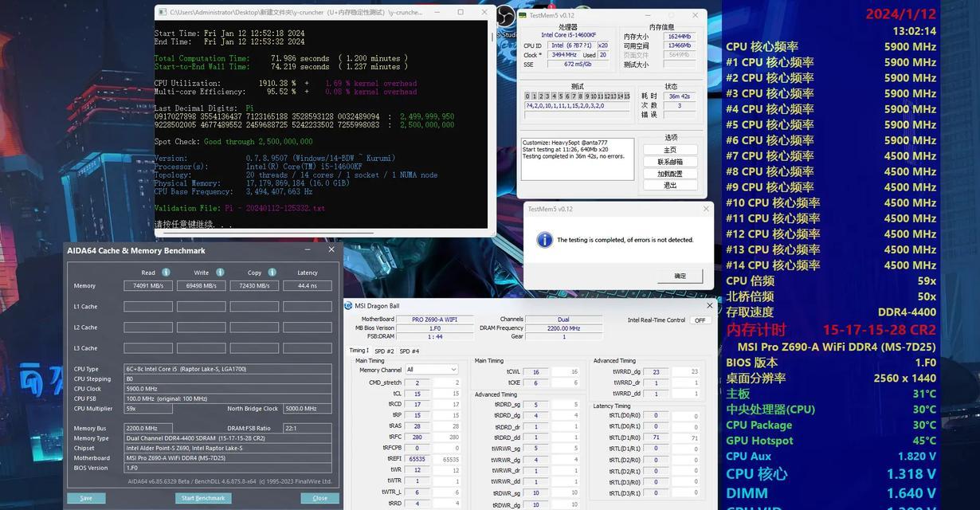Click the TestMem5 memory size 16244Mb field
Viewport: 980px width, 510px height.
tap(680, 37)
